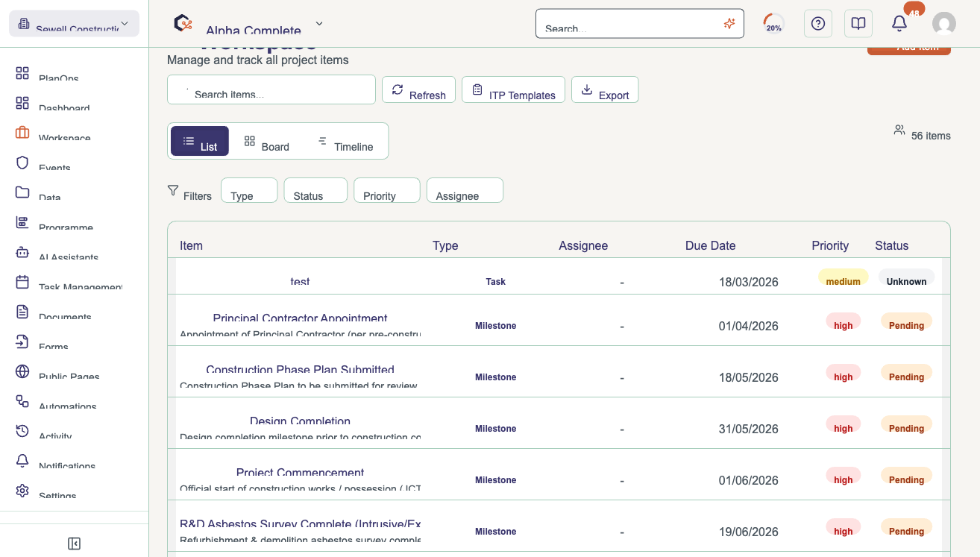This screenshot has width=980, height=557.
Task: Click the help question mark icon
Action: (x=818, y=24)
